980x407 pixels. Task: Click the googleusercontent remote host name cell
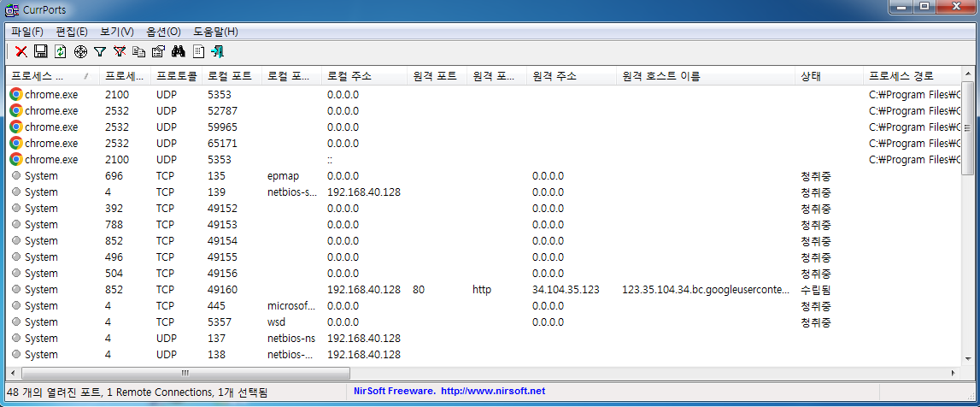coord(706,290)
